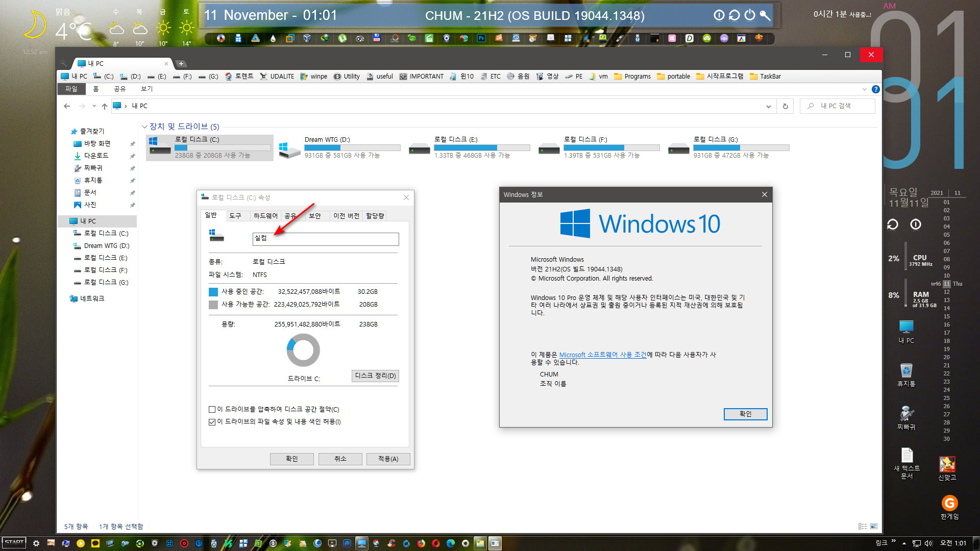Open the Programs bookmark folder
This screenshot has width=980, height=551.
632,77
